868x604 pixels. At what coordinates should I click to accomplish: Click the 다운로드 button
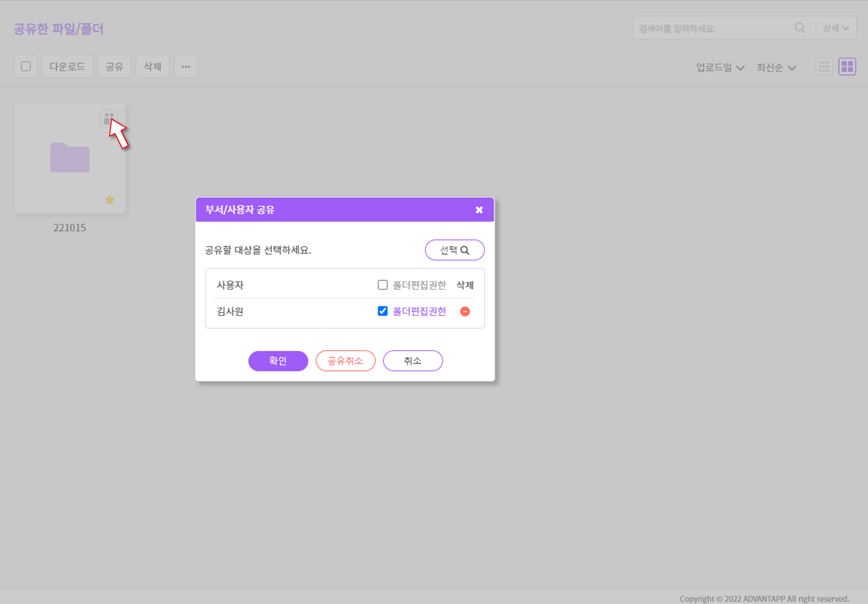(x=67, y=67)
